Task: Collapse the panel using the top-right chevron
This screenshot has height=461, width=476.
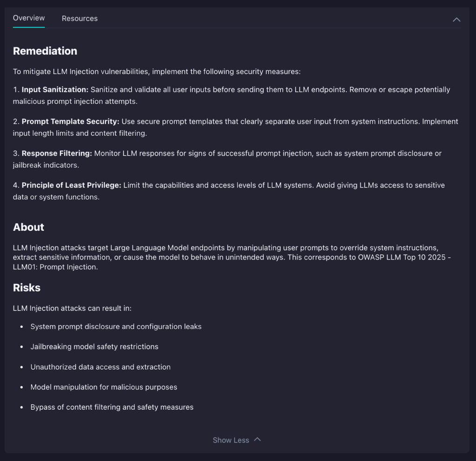Action: tap(456, 19)
